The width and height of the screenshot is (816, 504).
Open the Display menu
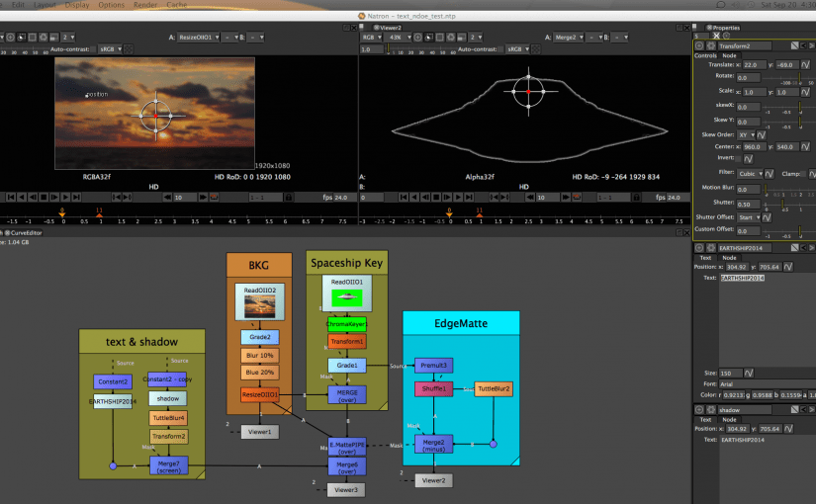[x=77, y=5]
